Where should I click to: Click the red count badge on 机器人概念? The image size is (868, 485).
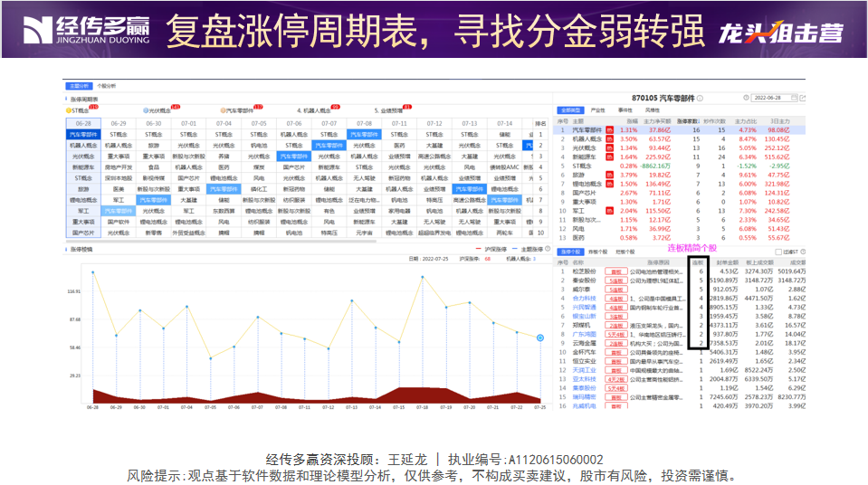click(335, 107)
